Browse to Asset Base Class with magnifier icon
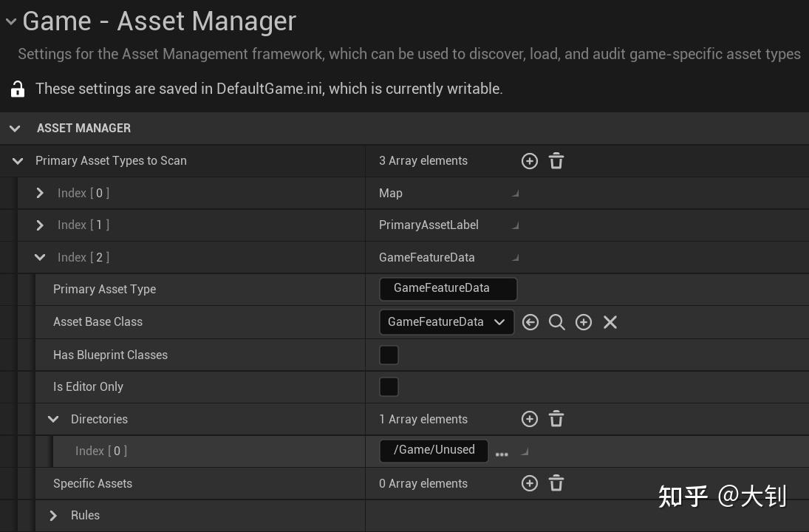Screen dimensions: 809x532 tap(557, 322)
